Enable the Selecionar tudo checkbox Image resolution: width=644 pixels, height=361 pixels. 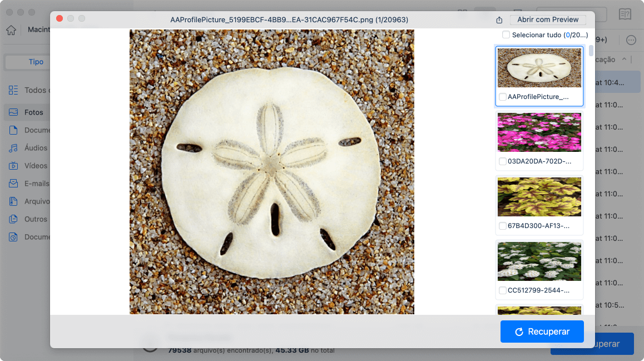pos(506,35)
